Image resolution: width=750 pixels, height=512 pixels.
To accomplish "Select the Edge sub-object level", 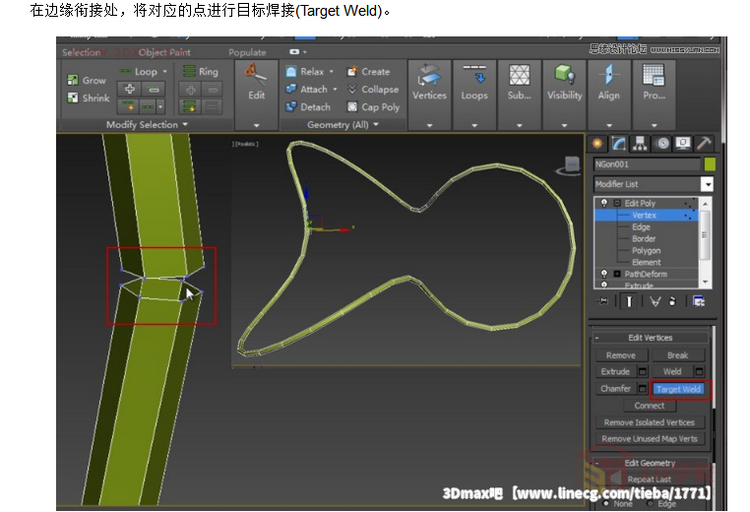I will pos(641,227).
